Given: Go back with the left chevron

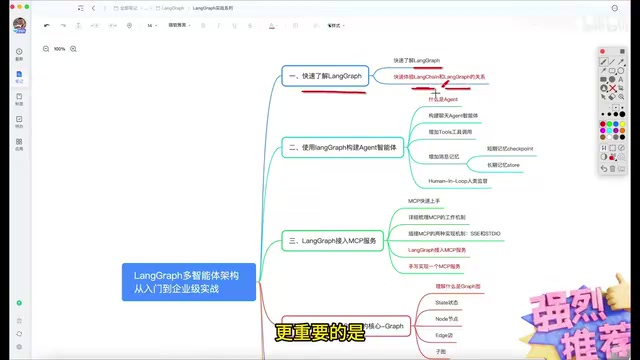Looking at the screenshot, I should pyautogui.click(x=93, y=8).
